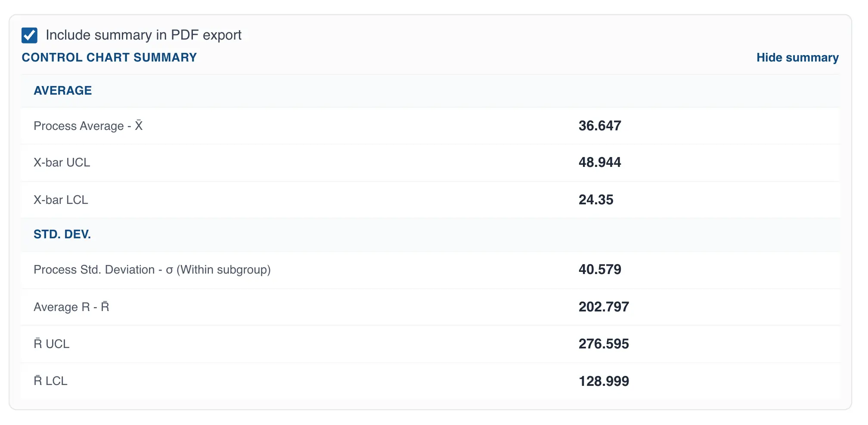Uncheck the Include summary in PDF export checkbox

click(29, 35)
